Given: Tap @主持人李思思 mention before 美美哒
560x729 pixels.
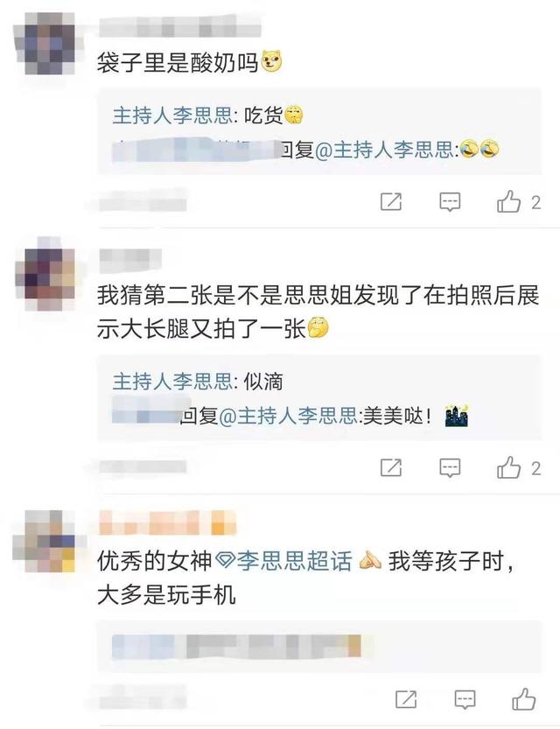Looking at the screenshot, I should pyautogui.click(x=288, y=416).
